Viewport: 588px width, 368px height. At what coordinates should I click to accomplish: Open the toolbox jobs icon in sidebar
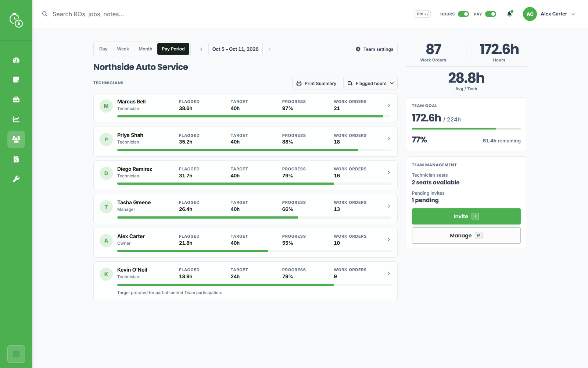tap(16, 100)
